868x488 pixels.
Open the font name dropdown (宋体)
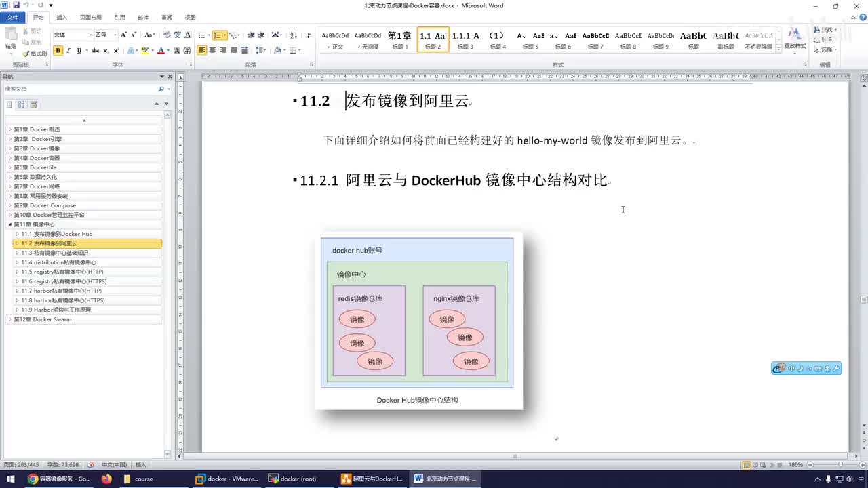point(90,35)
